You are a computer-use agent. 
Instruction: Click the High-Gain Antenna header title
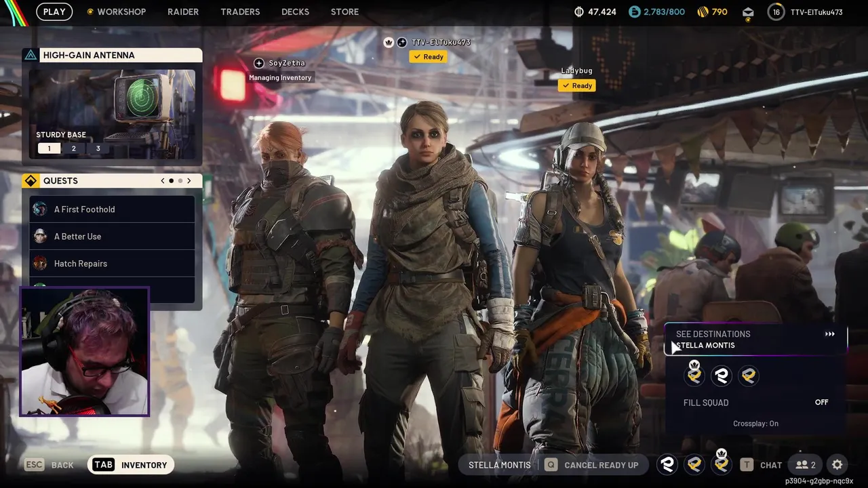[89, 55]
